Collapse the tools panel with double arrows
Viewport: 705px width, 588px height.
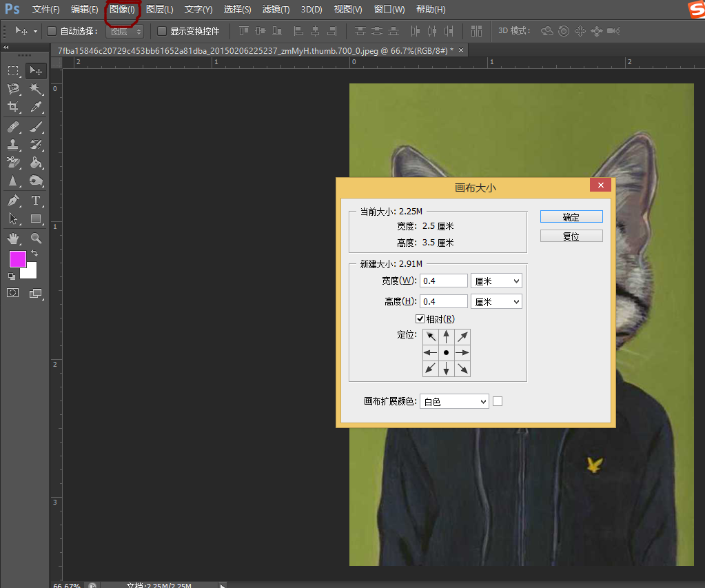[6, 48]
